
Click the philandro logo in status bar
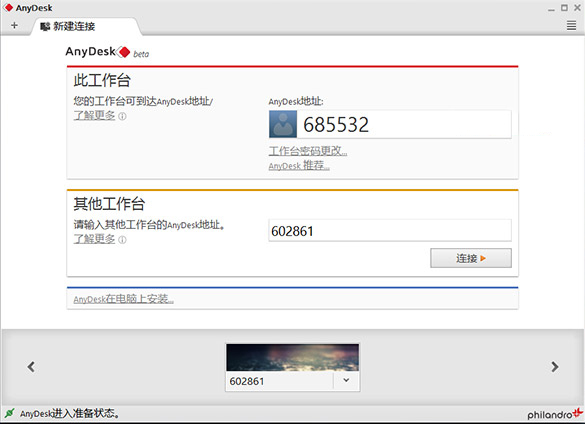[x=555, y=414]
